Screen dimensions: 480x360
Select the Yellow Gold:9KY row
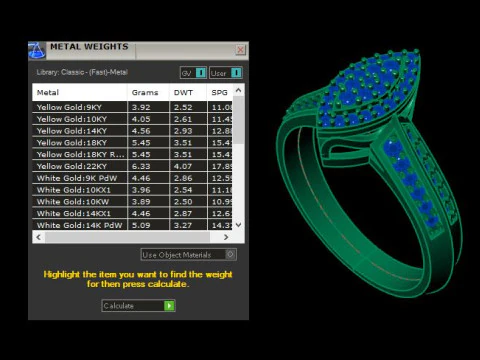click(x=132, y=107)
